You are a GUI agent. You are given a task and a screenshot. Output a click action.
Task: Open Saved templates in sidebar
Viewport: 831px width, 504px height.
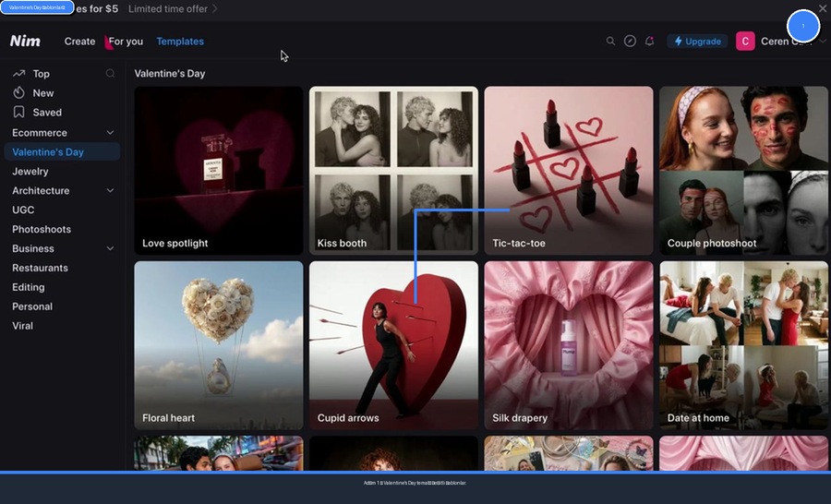pyautogui.click(x=47, y=113)
